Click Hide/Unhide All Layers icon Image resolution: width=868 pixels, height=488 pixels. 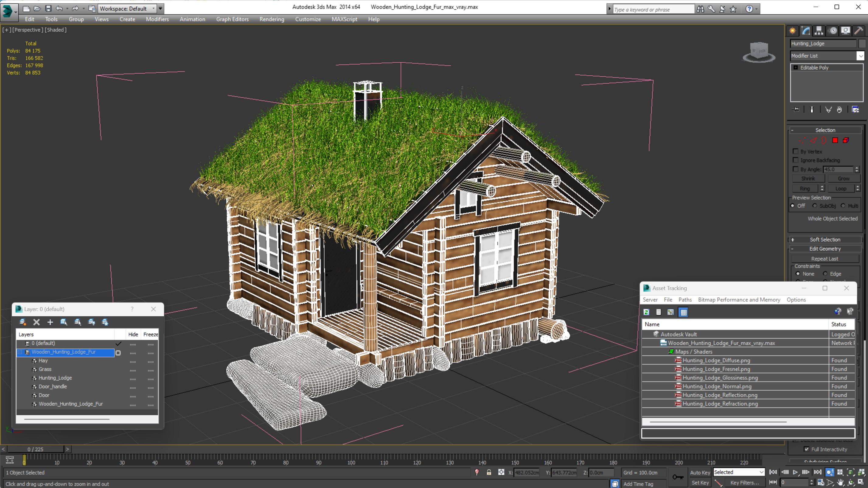(91, 322)
